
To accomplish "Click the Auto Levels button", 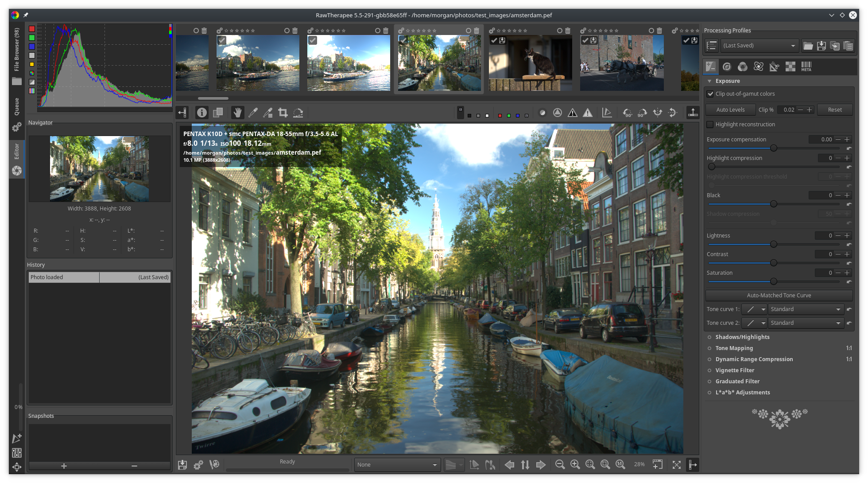I will tap(730, 110).
